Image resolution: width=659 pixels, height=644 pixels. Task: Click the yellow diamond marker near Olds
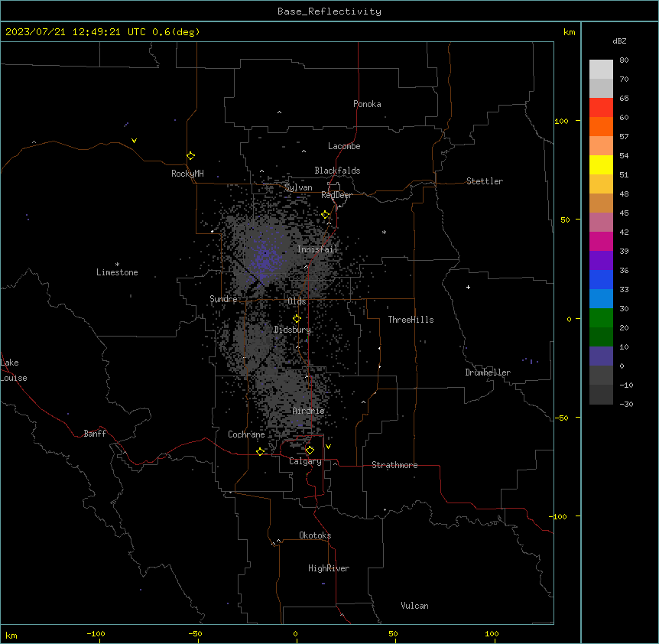297,319
